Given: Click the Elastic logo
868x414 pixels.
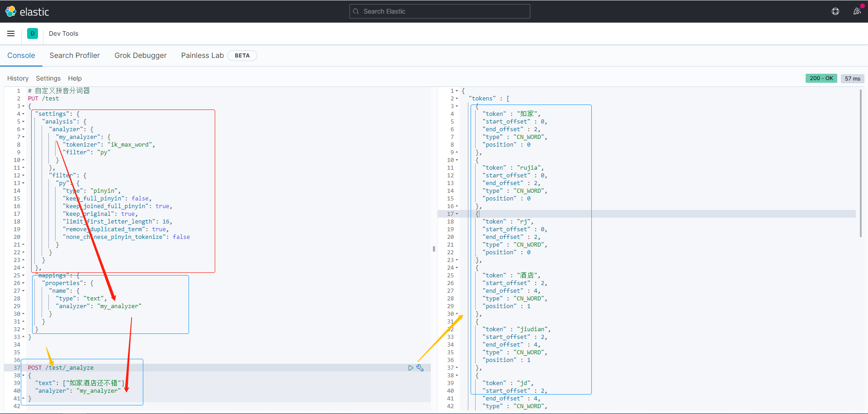Looking at the screenshot, I should click(x=27, y=11).
